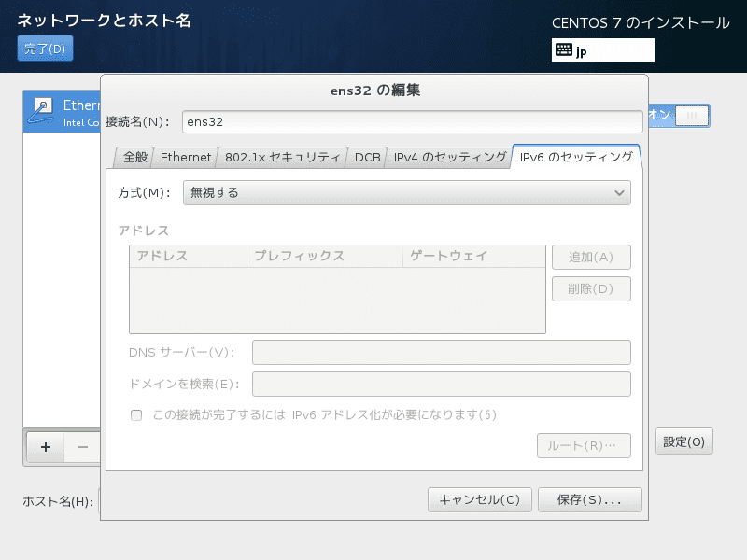747x560 pixels.
Task: Open the IPv4 のセッティング tab
Action: (x=449, y=158)
